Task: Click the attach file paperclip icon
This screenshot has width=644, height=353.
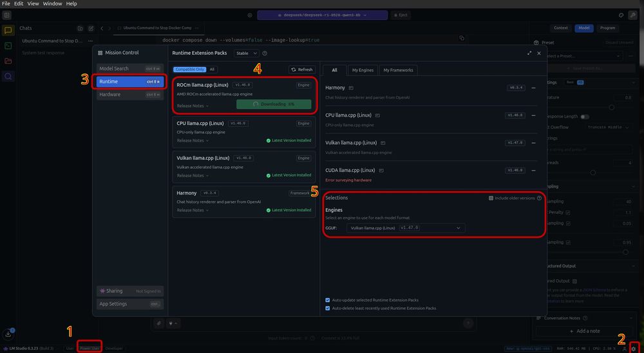Action: coord(158,323)
